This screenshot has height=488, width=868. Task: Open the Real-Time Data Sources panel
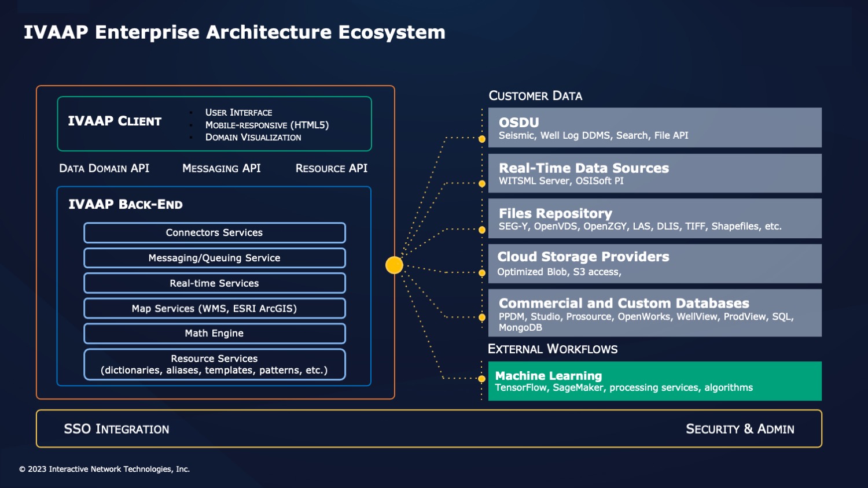tap(655, 173)
